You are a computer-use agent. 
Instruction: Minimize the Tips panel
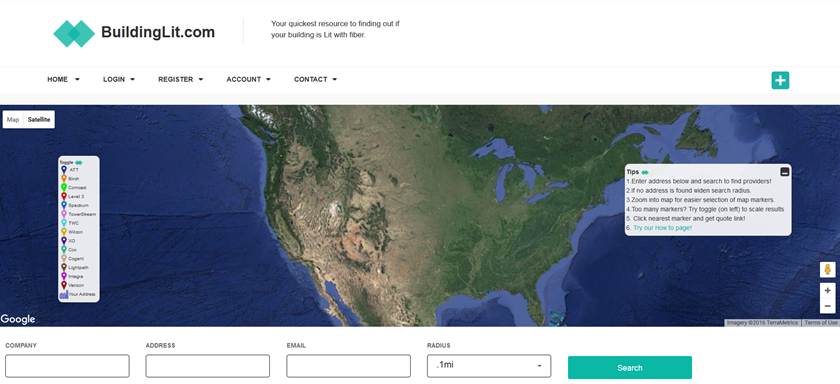click(x=784, y=172)
